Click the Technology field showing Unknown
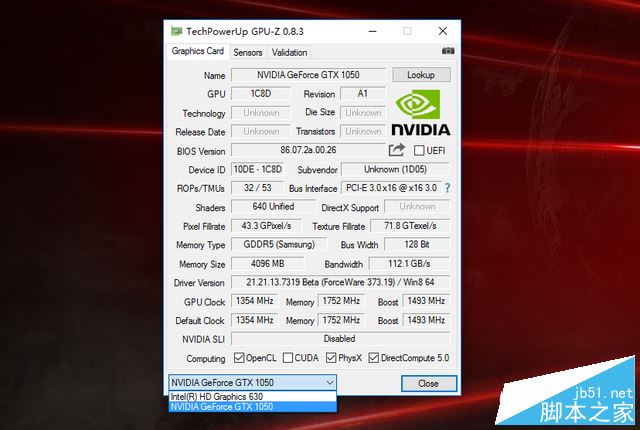Image resolution: width=640 pixels, height=430 pixels. pyautogui.click(x=261, y=113)
